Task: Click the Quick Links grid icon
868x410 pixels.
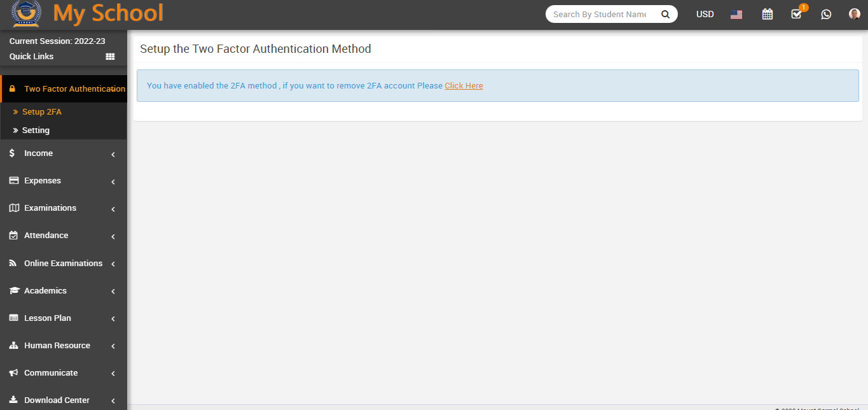Action: tap(110, 57)
